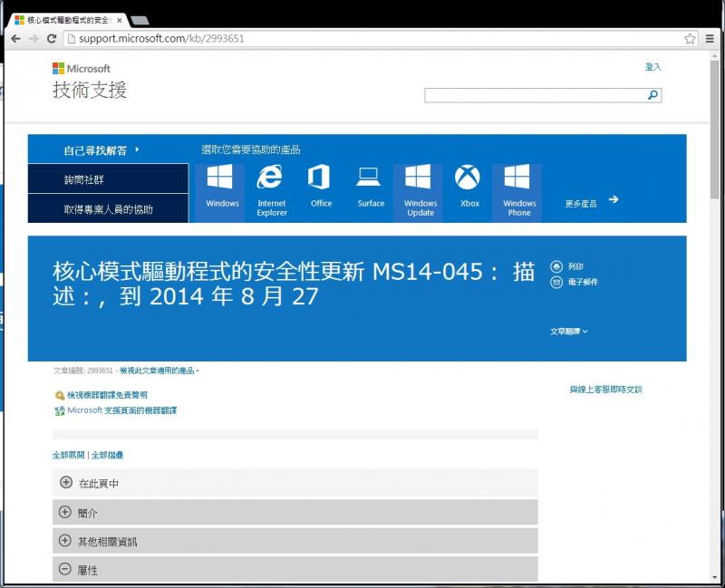This screenshot has height=588, width=725.
Task: Click the email (電子郵件) icon
Action: click(x=556, y=282)
